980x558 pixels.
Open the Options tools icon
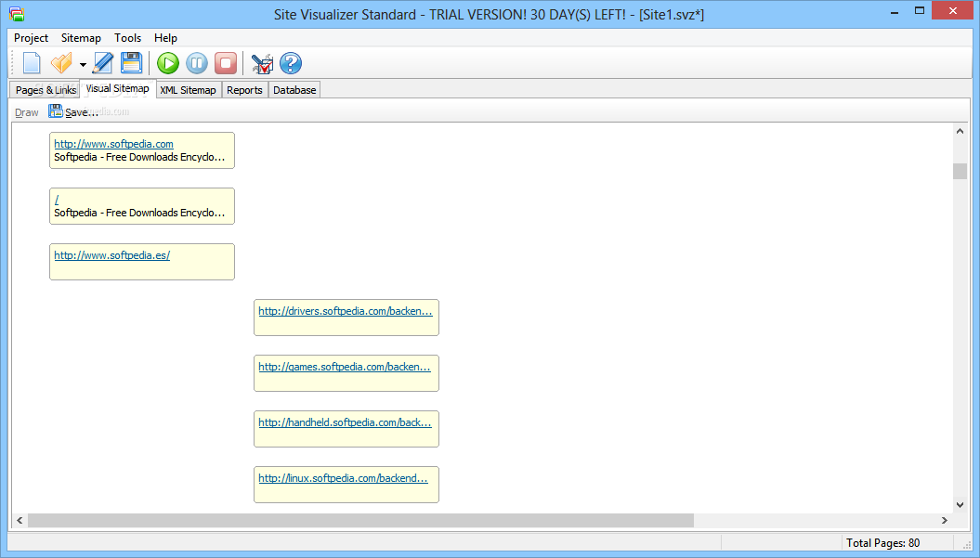tap(262, 63)
